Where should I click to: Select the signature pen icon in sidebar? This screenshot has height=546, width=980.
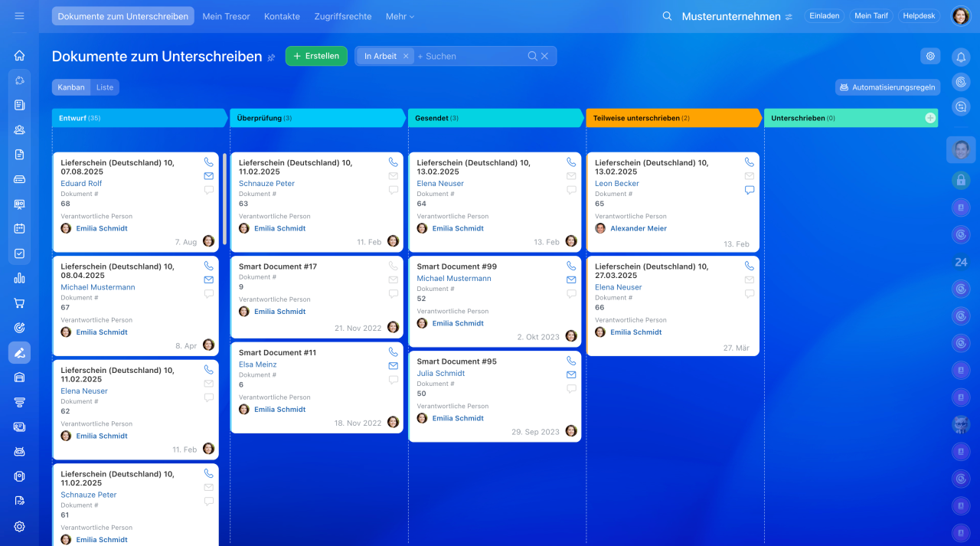click(19, 352)
